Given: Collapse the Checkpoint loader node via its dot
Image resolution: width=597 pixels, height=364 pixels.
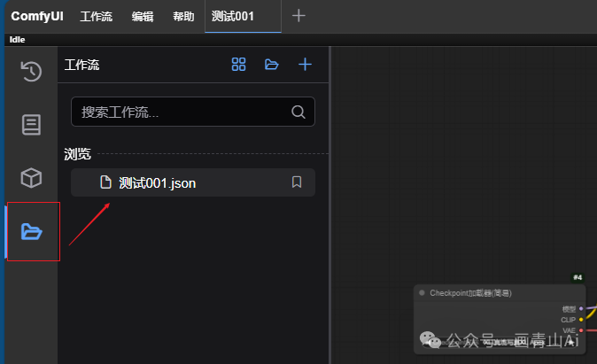Looking at the screenshot, I should [422, 293].
